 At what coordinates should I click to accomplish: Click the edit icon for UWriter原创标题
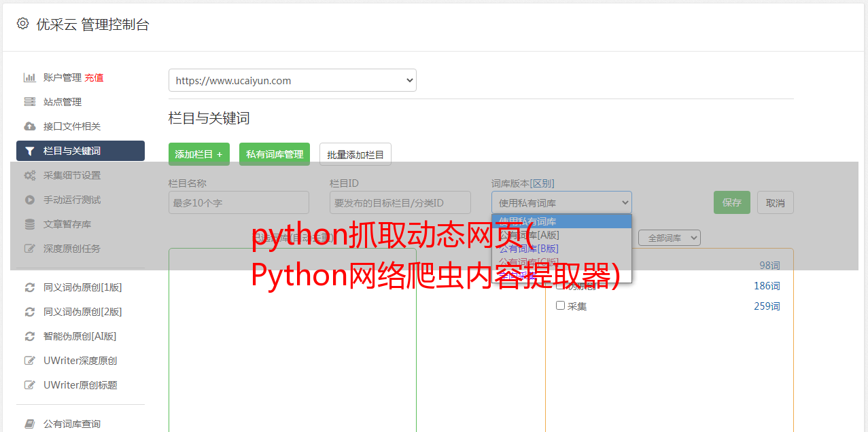pyautogui.click(x=29, y=385)
